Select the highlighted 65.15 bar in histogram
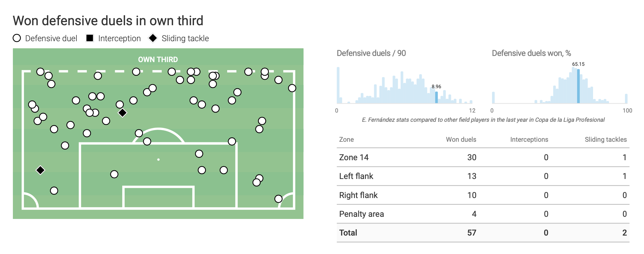 (x=578, y=86)
